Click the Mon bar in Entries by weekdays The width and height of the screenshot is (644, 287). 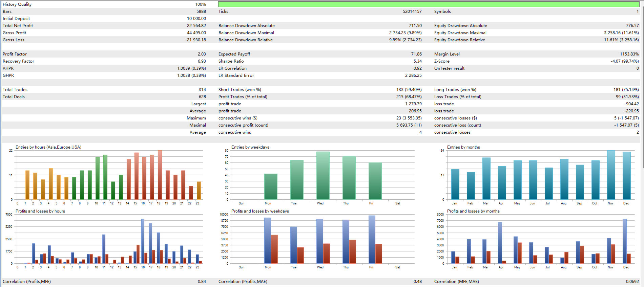point(271,186)
